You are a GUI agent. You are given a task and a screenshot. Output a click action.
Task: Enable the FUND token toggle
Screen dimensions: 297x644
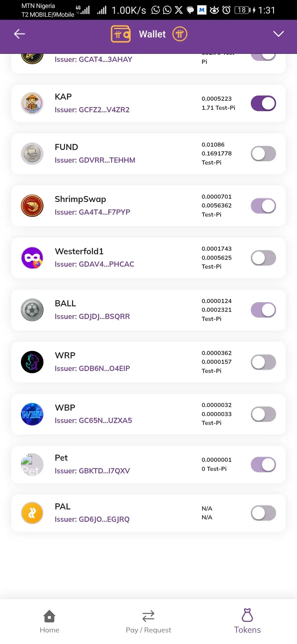263,154
